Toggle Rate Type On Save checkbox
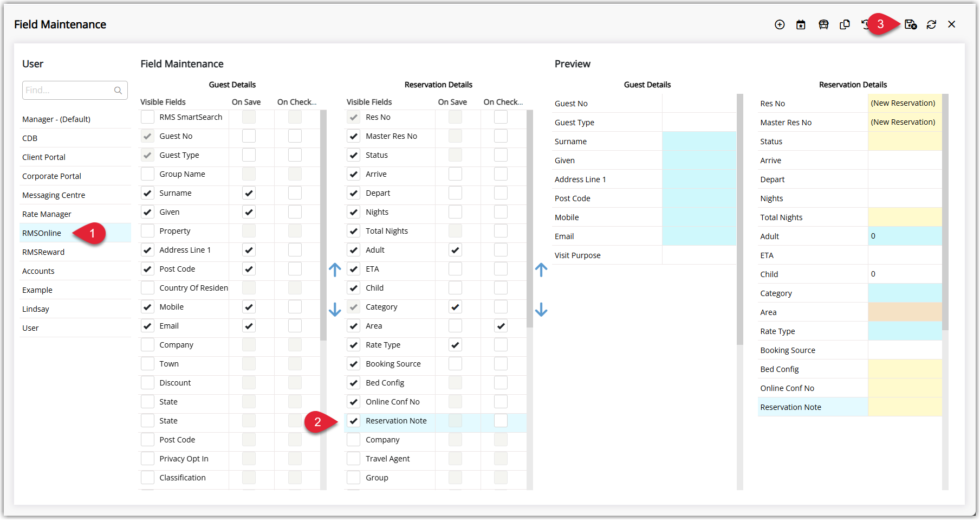 coord(455,345)
